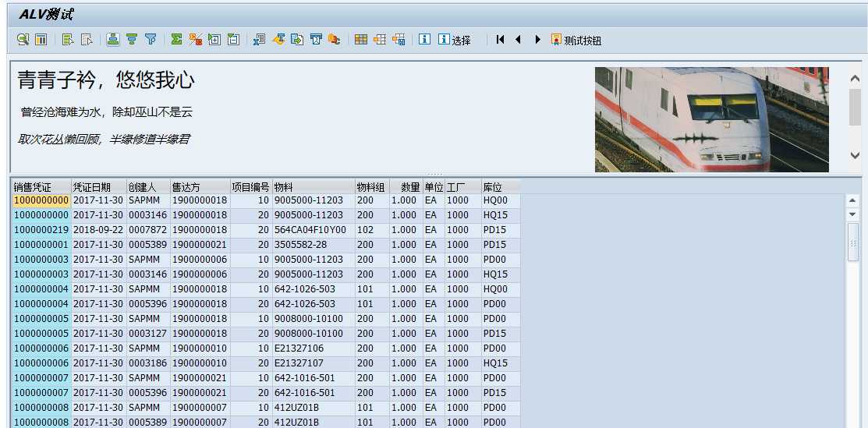Click the Save Layout icon
This screenshot has height=428, width=868.
point(399,39)
